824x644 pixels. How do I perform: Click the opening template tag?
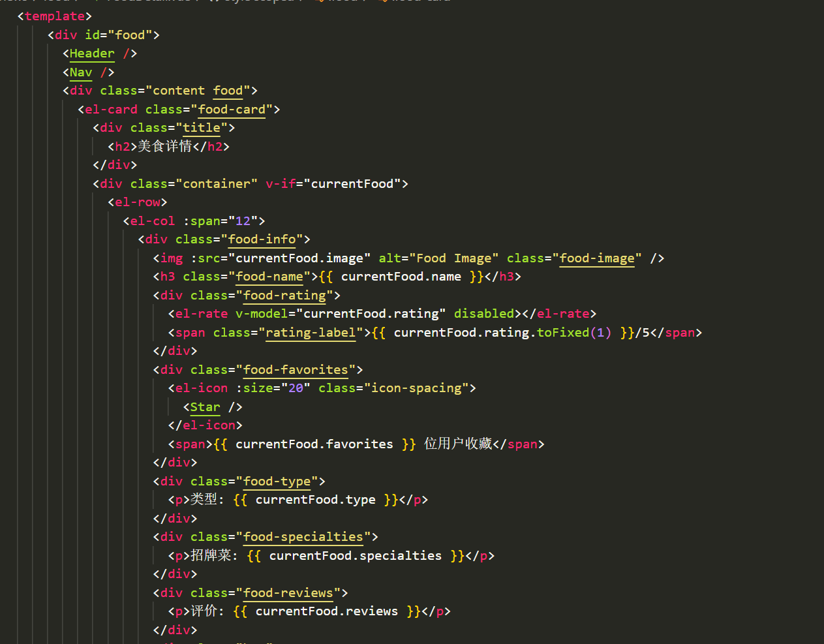(x=54, y=16)
